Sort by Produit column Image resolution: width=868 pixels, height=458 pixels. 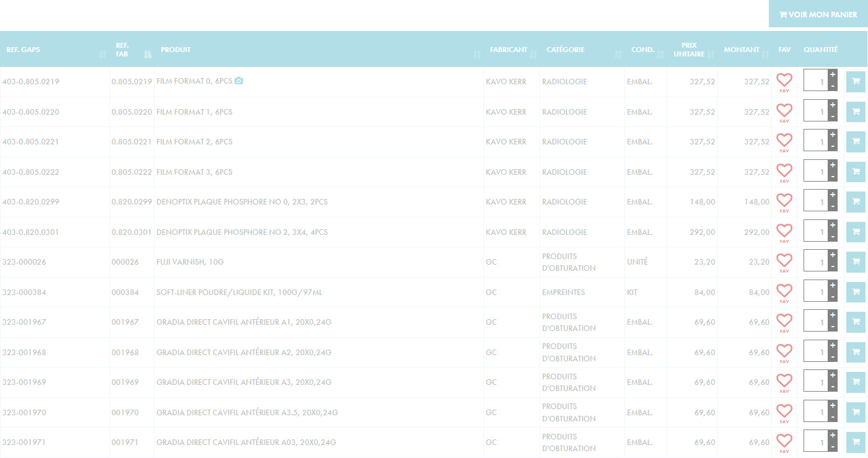point(319,50)
